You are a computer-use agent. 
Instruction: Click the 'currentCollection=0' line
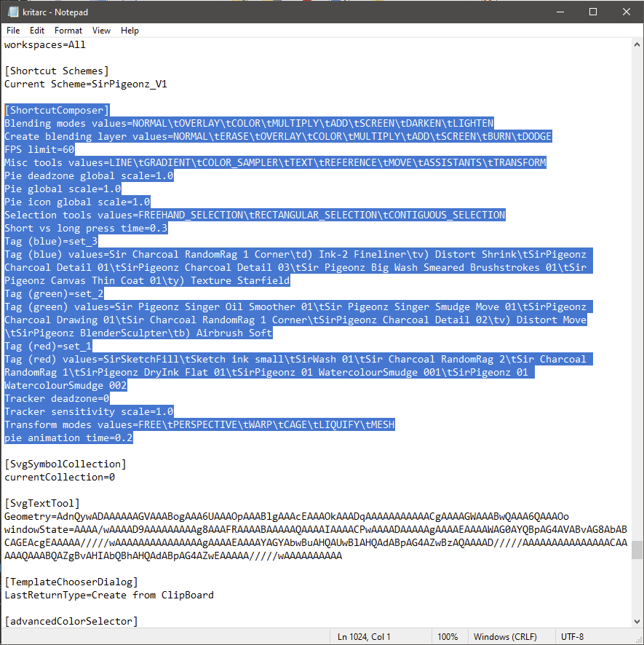[60, 477]
